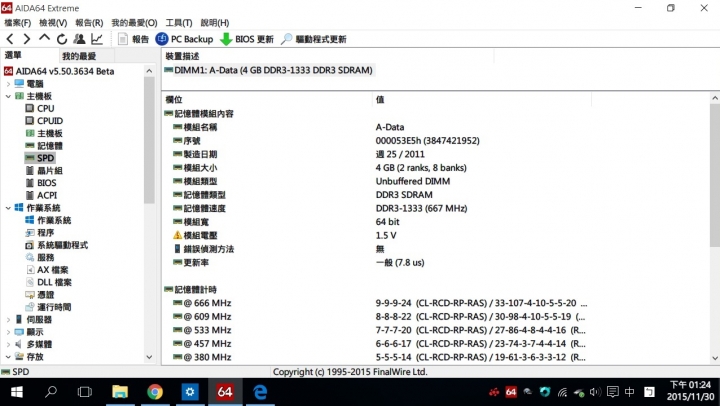Select CPUID in the sidebar tree

click(44, 121)
